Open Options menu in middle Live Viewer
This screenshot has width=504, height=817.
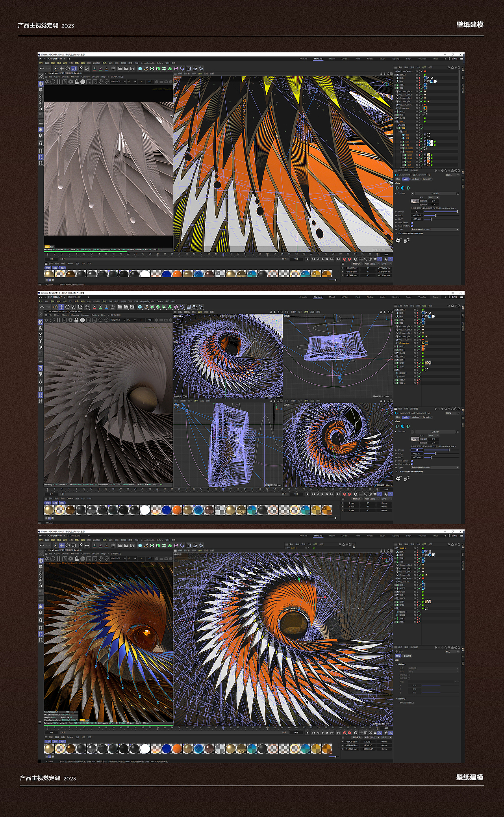click(x=95, y=315)
